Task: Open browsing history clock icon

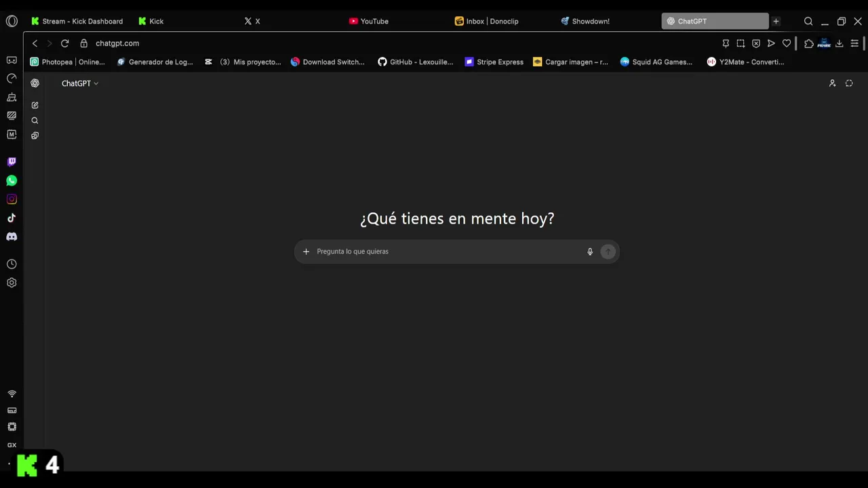Action: point(12,264)
